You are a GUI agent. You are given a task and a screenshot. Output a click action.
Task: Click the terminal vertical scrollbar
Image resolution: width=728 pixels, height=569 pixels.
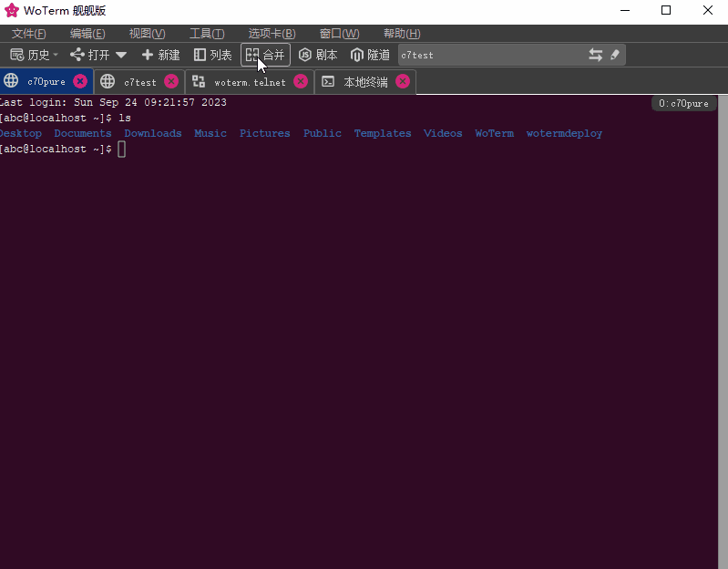[x=723, y=332]
